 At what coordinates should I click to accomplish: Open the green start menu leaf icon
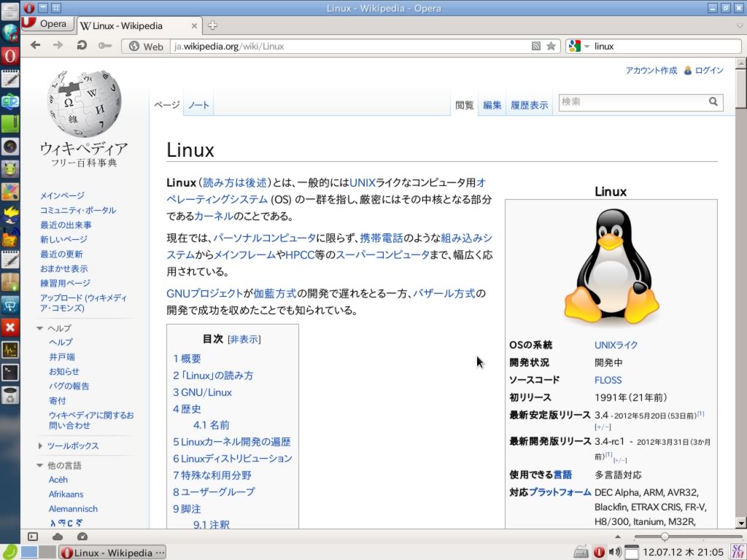tap(9, 552)
